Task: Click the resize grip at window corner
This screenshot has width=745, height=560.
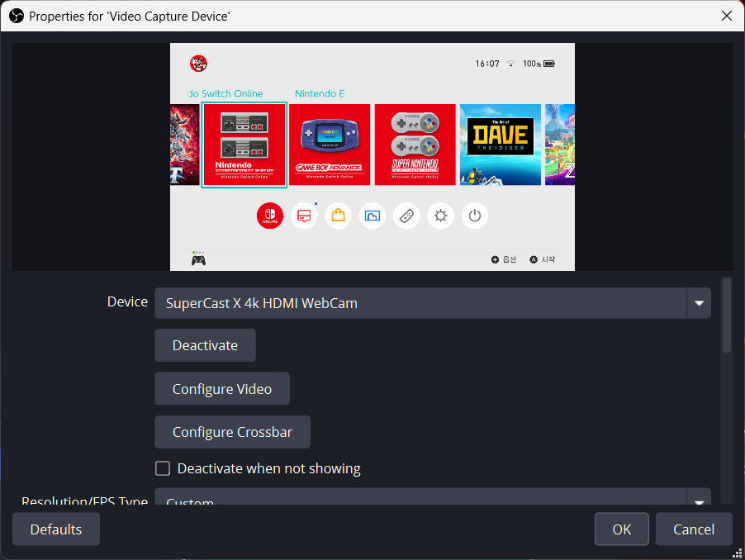Action: (738, 553)
